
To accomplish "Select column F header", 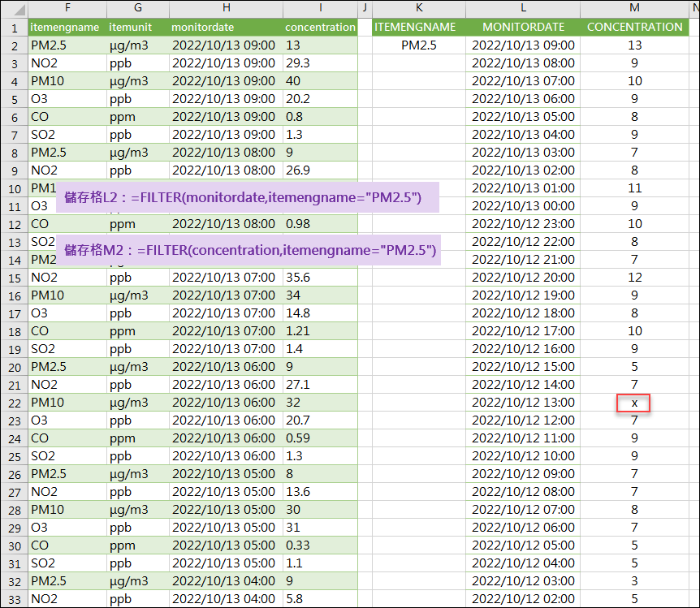I will [67, 7].
